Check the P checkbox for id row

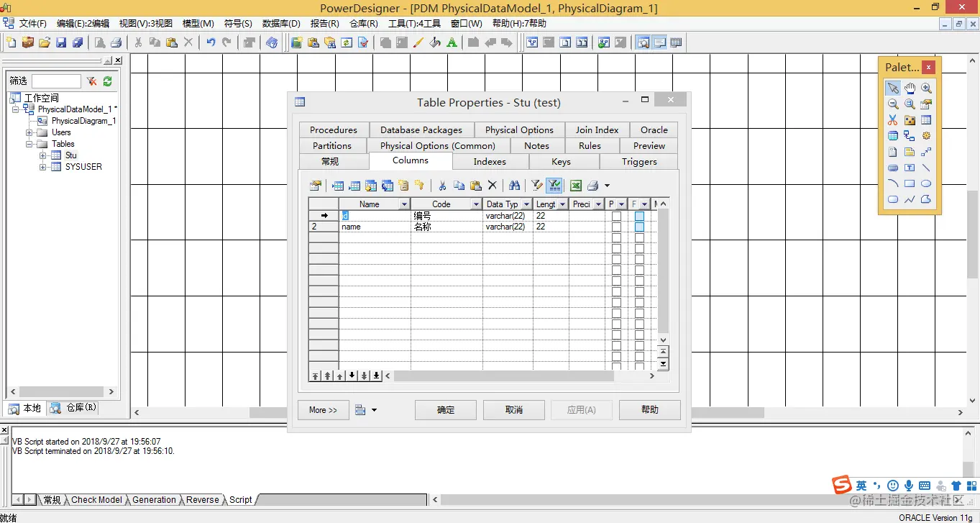616,216
